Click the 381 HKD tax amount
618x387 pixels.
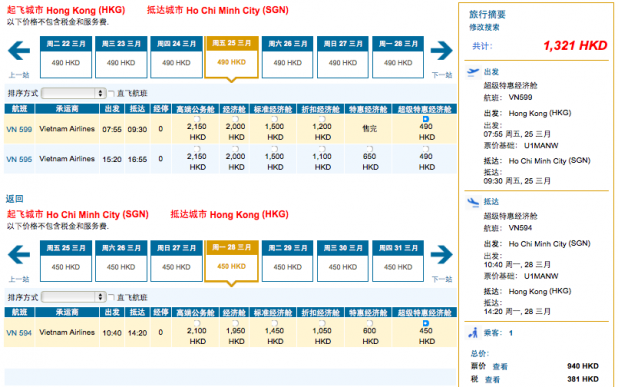pyautogui.click(x=583, y=379)
